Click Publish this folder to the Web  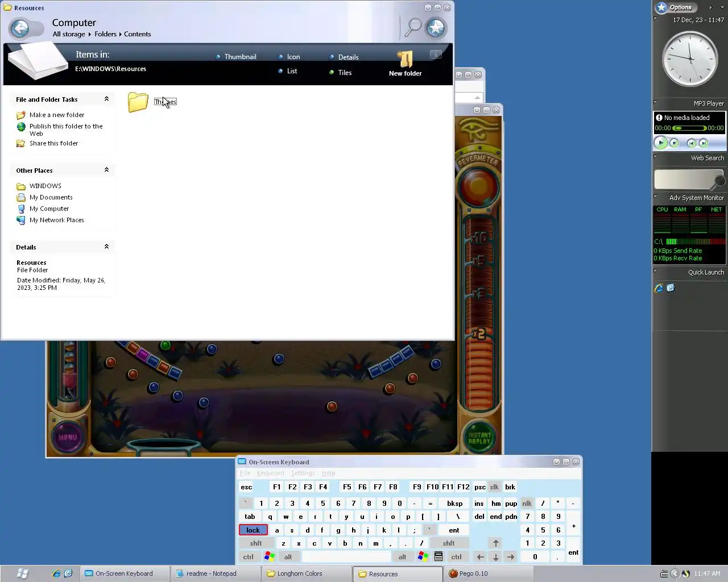[66, 130]
